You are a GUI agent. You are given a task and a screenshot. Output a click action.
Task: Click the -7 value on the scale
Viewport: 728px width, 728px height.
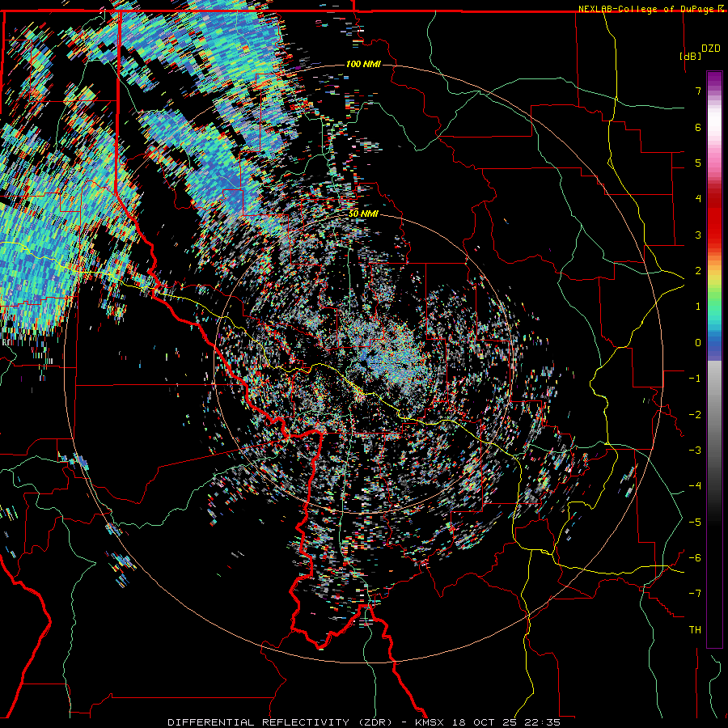pyautogui.click(x=695, y=594)
